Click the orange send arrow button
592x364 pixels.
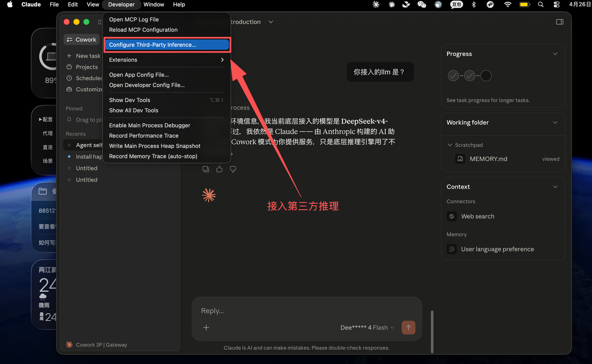[x=408, y=328]
